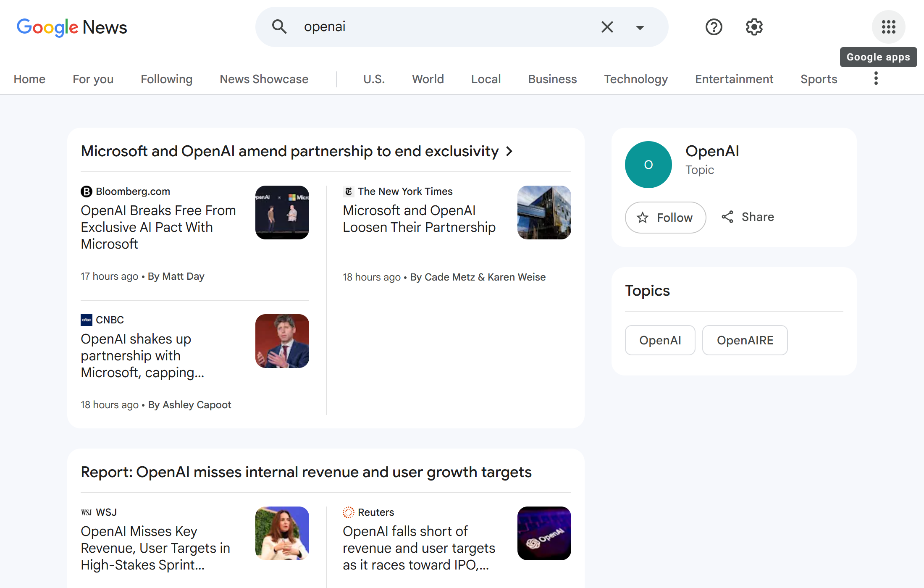Share the OpenAI topic
924x588 pixels.
coord(748,217)
